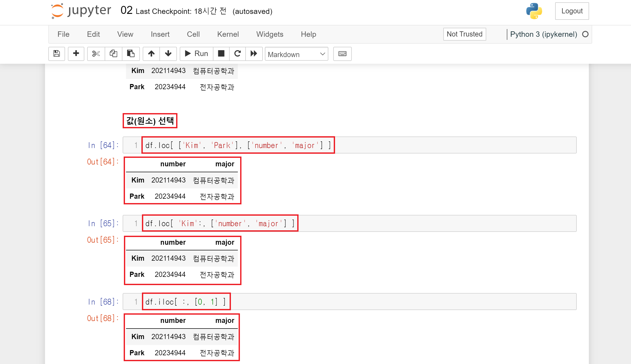This screenshot has height=364, width=631.
Task: Move the selected cell up
Action: (x=151, y=53)
